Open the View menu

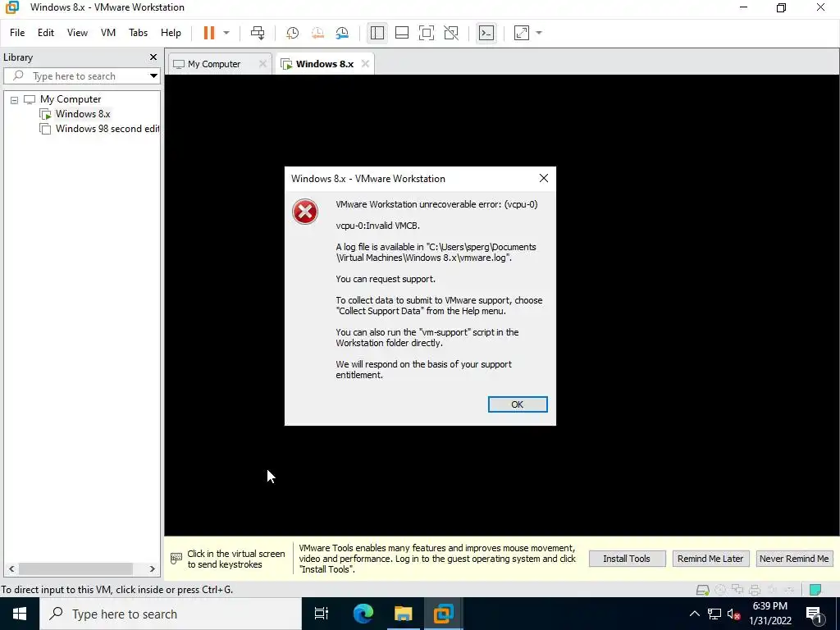coord(77,33)
